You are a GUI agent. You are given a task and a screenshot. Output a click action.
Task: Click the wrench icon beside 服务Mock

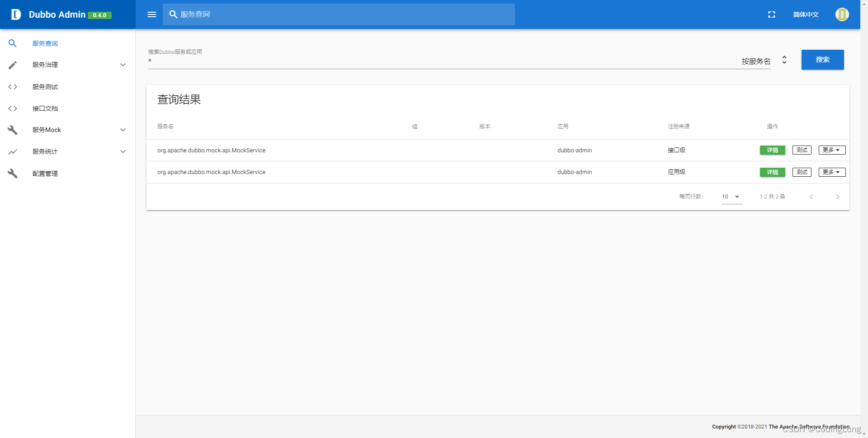13,130
